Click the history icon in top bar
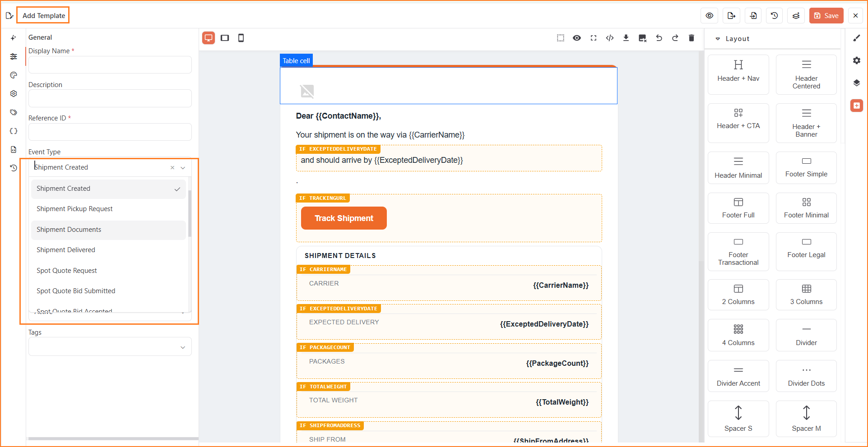The height and width of the screenshot is (447, 868). 775,16
